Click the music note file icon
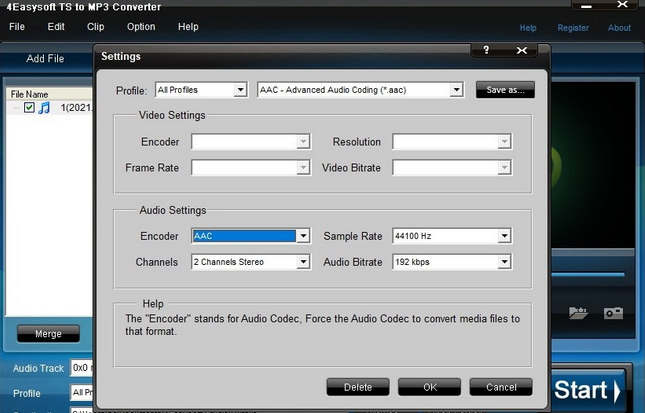This screenshot has width=645, height=413. [x=44, y=108]
